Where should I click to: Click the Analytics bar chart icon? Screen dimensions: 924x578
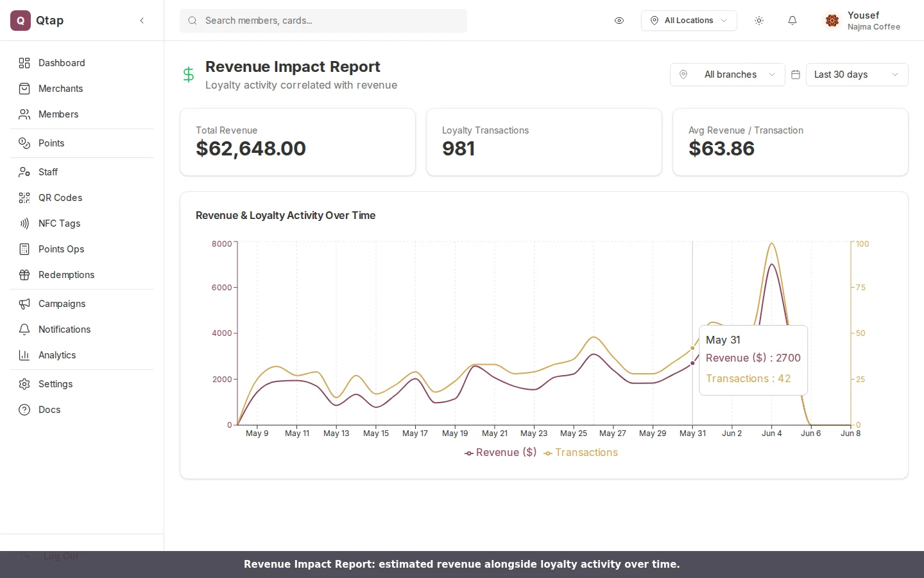24,355
